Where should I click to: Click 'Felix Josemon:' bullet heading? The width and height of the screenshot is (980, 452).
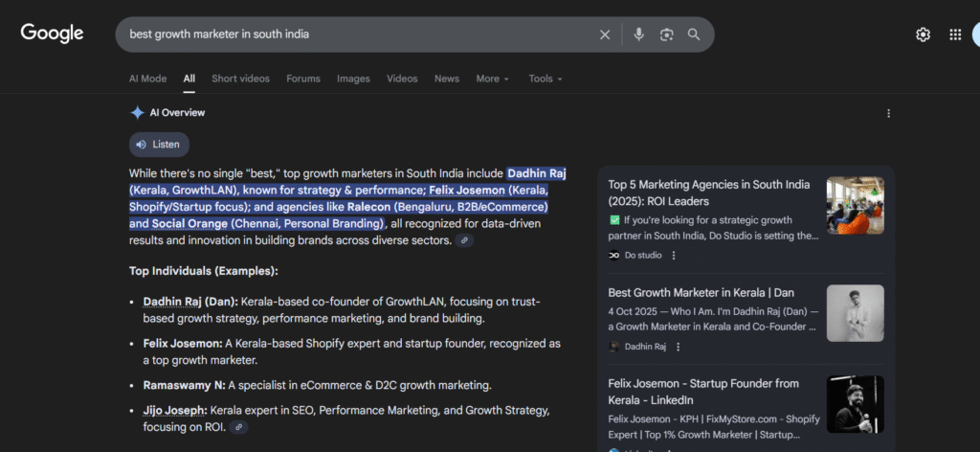pos(183,344)
